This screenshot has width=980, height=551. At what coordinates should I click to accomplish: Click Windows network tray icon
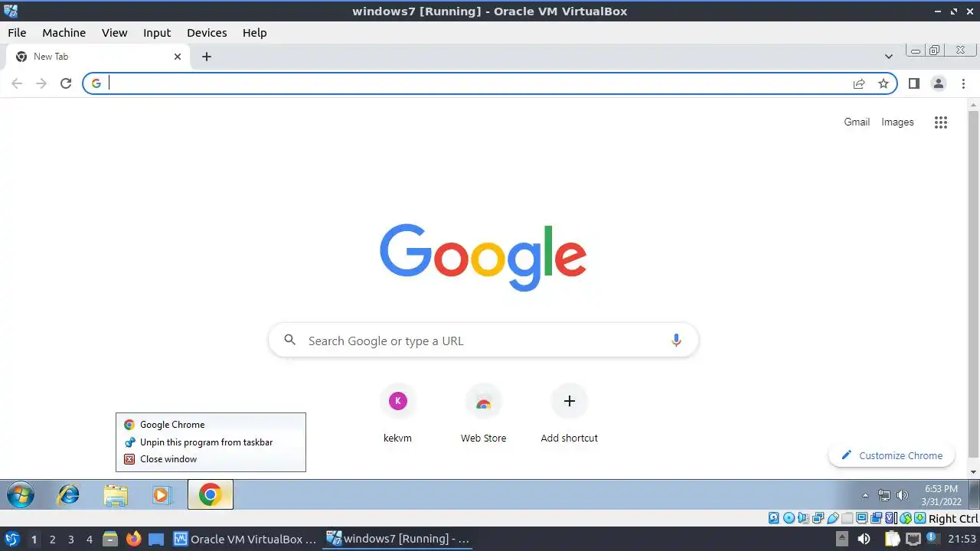(x=884, y=495)
